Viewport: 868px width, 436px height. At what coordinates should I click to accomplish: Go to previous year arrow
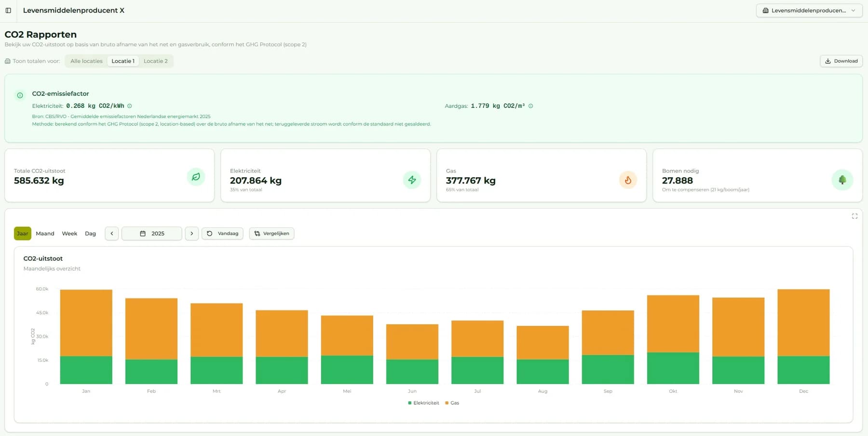(x=112, y=234)
